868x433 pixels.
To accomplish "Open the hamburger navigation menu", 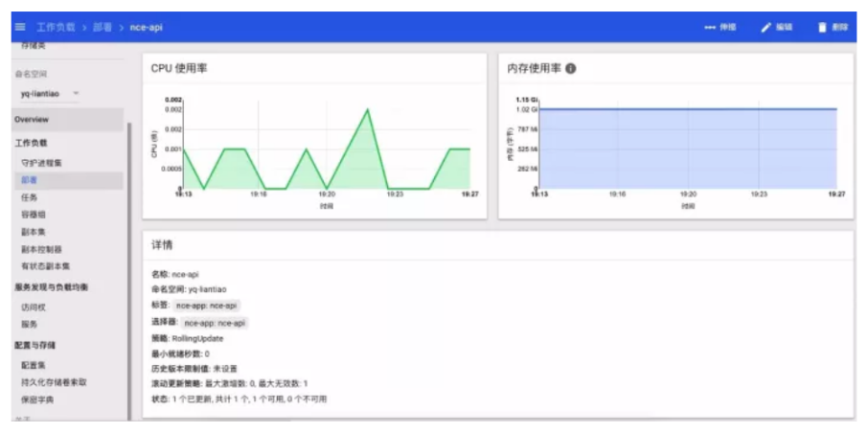I will click(x=20, y=27).
